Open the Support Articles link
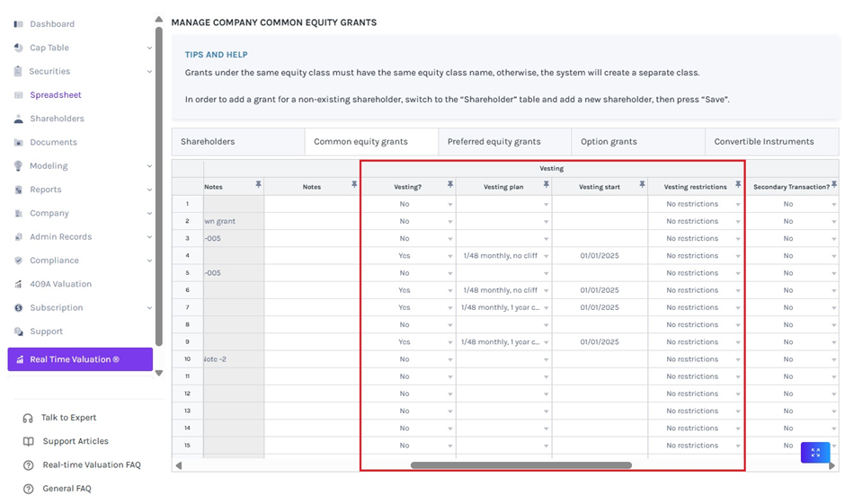The height and width of the screenshot is (504, 845). tap(76, 441)
